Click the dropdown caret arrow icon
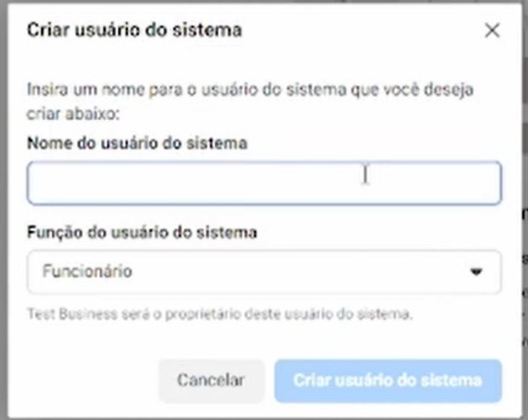 (476, 272)
